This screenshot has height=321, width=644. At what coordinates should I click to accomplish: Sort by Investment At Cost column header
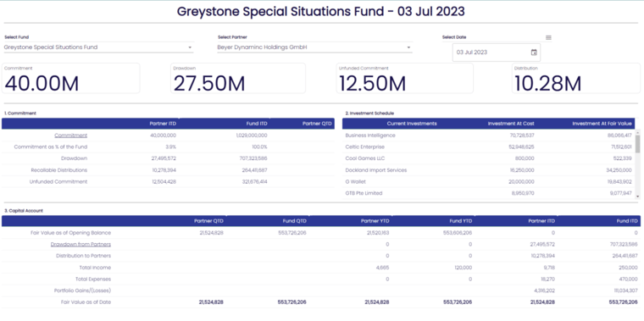coord(510,124)
